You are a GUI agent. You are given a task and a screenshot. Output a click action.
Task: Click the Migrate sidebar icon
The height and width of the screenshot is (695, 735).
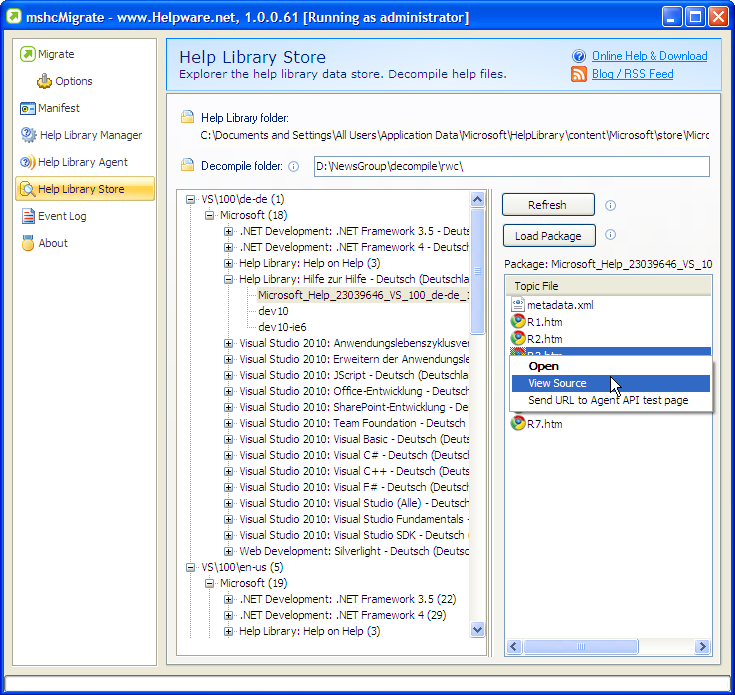28,54
